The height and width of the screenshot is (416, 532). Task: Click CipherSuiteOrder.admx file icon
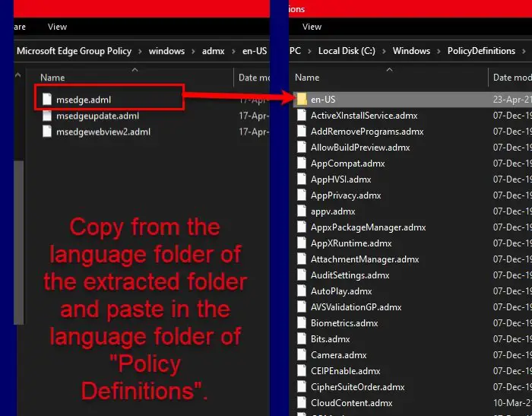(x=302, y=387)
